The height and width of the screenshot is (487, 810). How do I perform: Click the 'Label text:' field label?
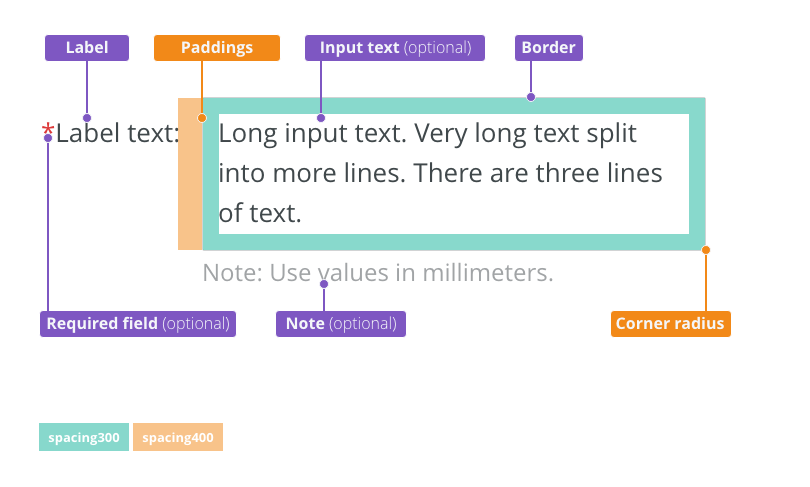pyautogui.click(x=117, y=133)
